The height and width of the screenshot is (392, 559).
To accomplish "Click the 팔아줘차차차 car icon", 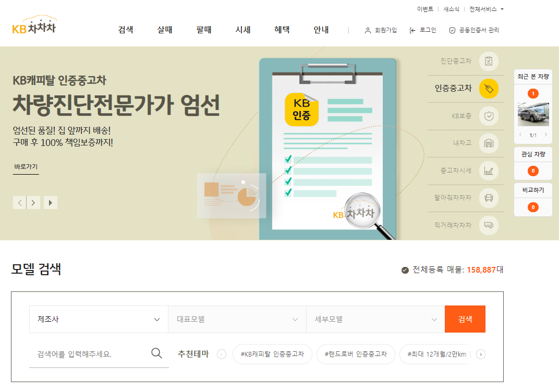I will click(489, 198).
